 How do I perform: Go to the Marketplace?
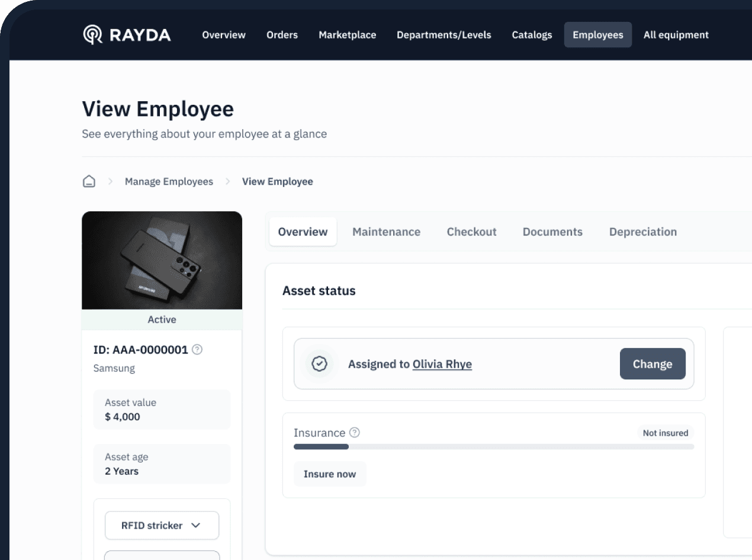(348, 35)
